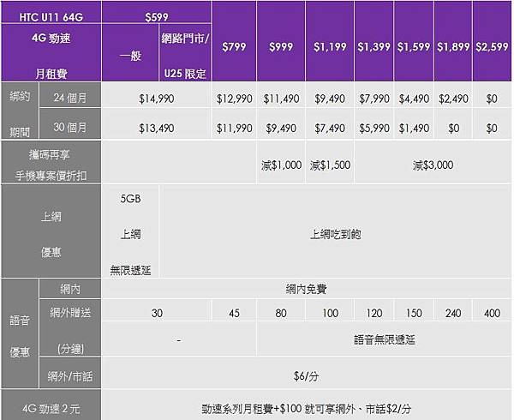This screenshot has height=420, width=514.
Task: Click the $14,990 price cell
Action: pyautogui.click(x=157, y=95)
